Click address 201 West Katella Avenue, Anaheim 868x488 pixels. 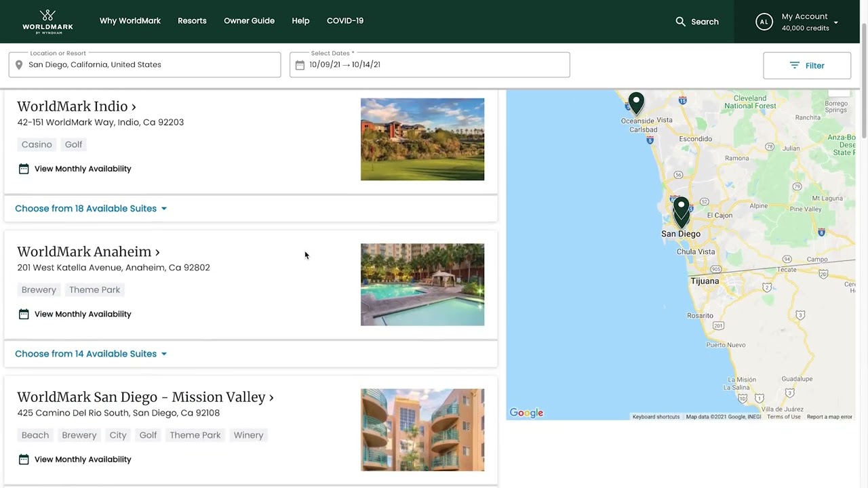pos(113,268)
